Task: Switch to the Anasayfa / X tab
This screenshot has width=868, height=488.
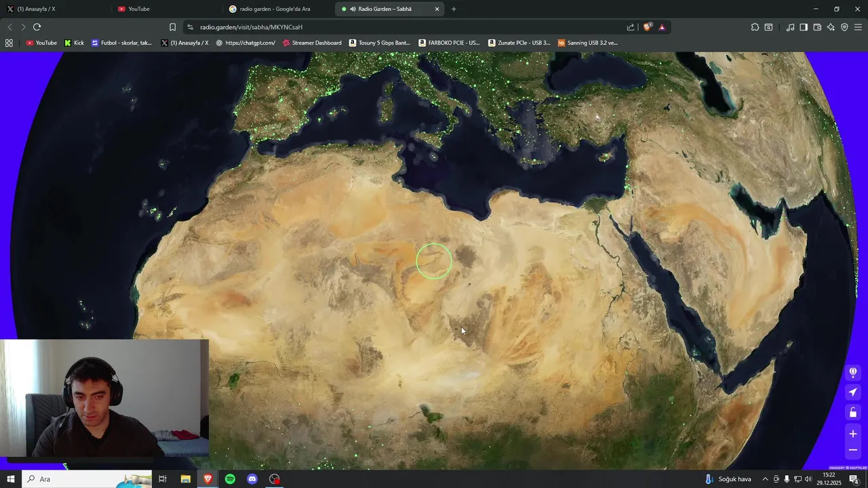Action: point(54,9)
